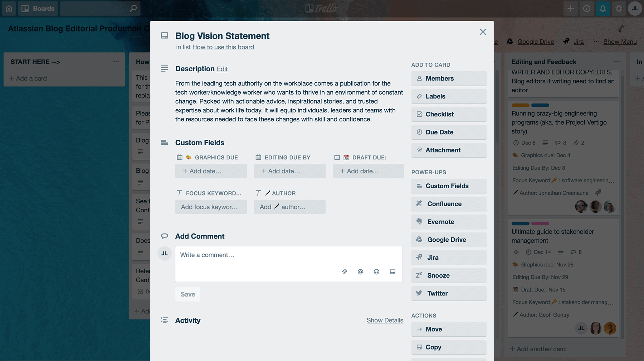Click the Dec 6 due date badge

tap(525, 143)
